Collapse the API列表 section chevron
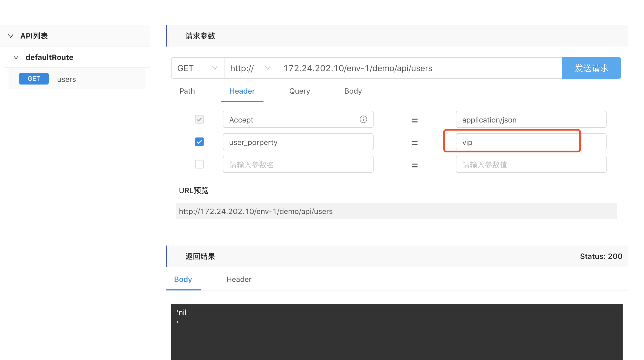 [x=11, y=36]
